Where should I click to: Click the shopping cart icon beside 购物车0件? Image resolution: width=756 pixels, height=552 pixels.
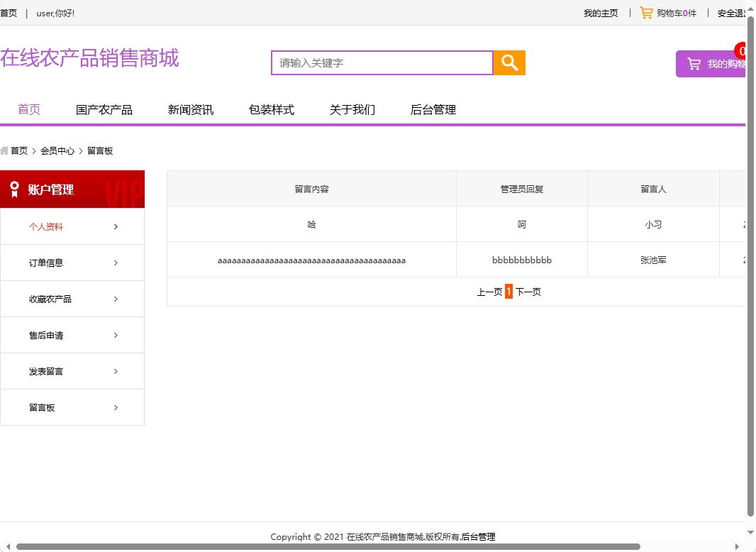click(x=646, y=12)
